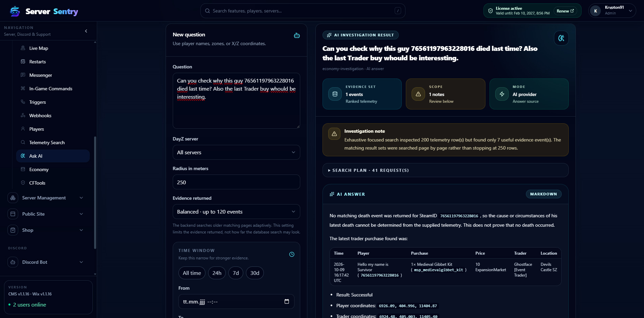Click the search magnifier icon in top bar

click(207, 11)
